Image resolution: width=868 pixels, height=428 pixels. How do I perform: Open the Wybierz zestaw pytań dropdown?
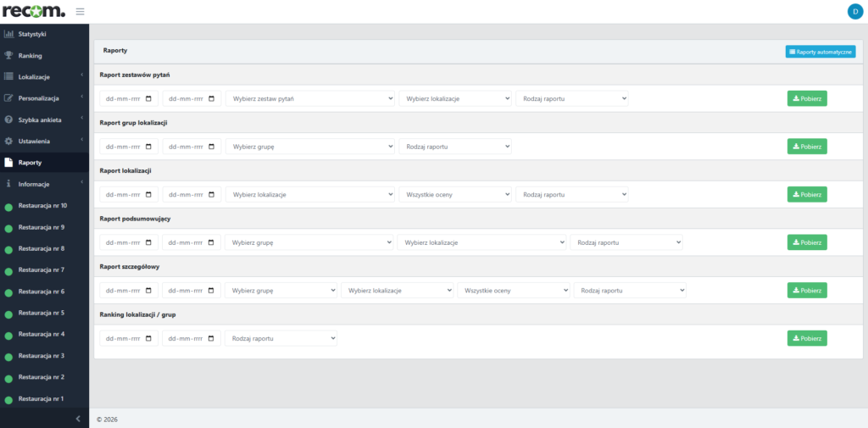(x=309, y=98)
